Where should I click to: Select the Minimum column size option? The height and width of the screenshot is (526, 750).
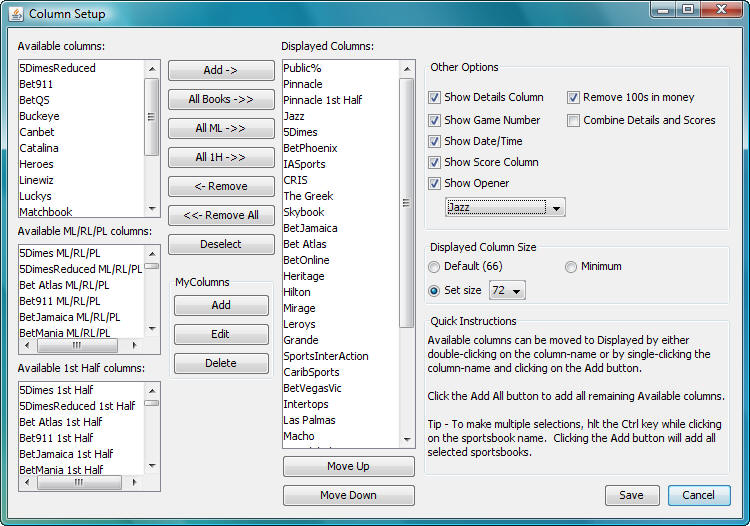coord(571,267)
